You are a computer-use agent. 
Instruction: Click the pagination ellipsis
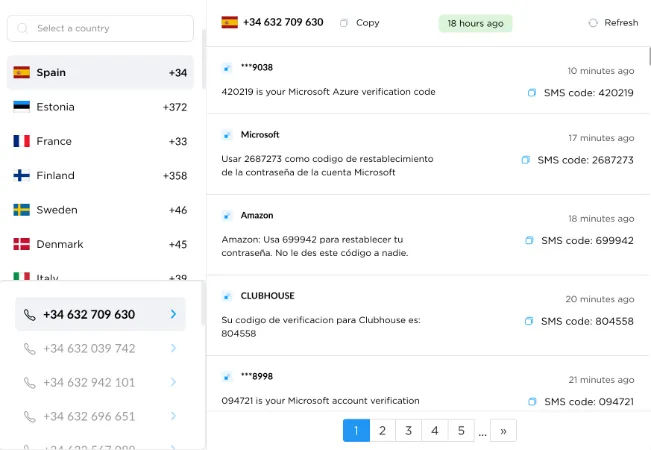(x=482, y=434)
